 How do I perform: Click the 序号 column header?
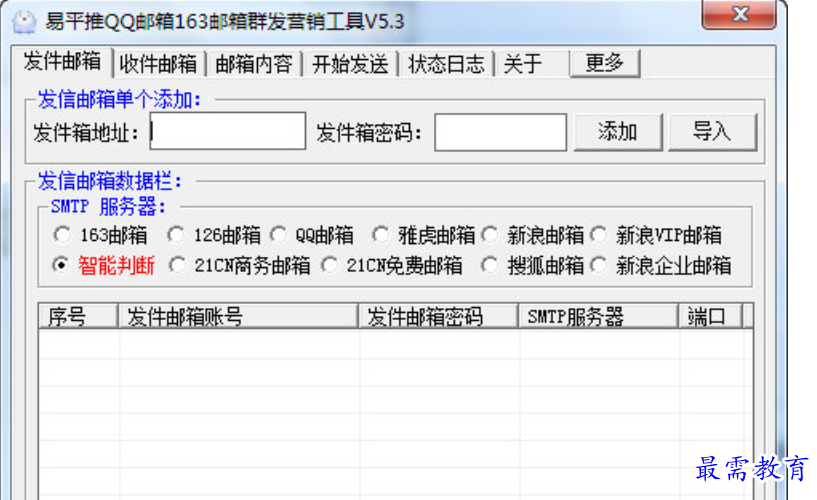[x=78, y=316]
